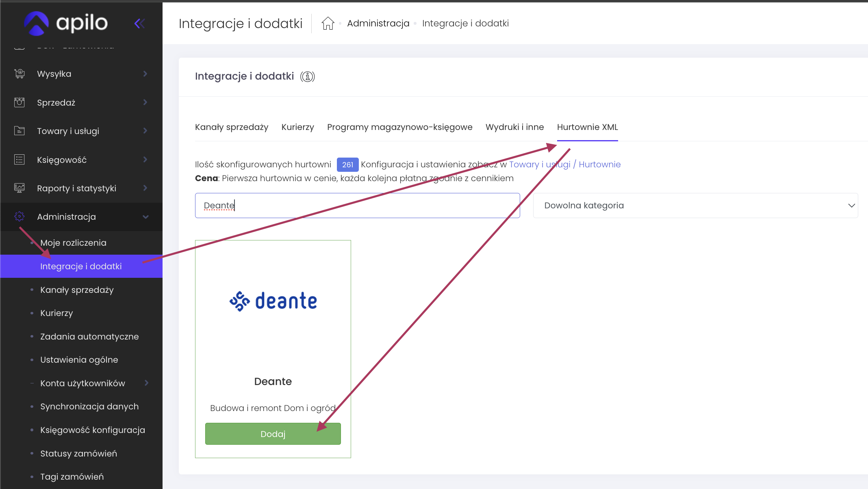Open Zadania automatyczne
Screen dimensions: 868x489
[89, 337]
